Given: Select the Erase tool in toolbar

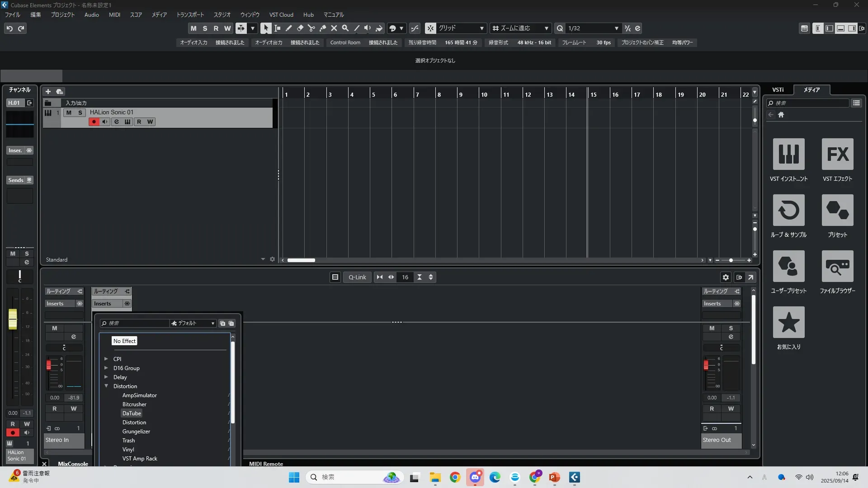Looking at the screenshot, I should [300, 28].
